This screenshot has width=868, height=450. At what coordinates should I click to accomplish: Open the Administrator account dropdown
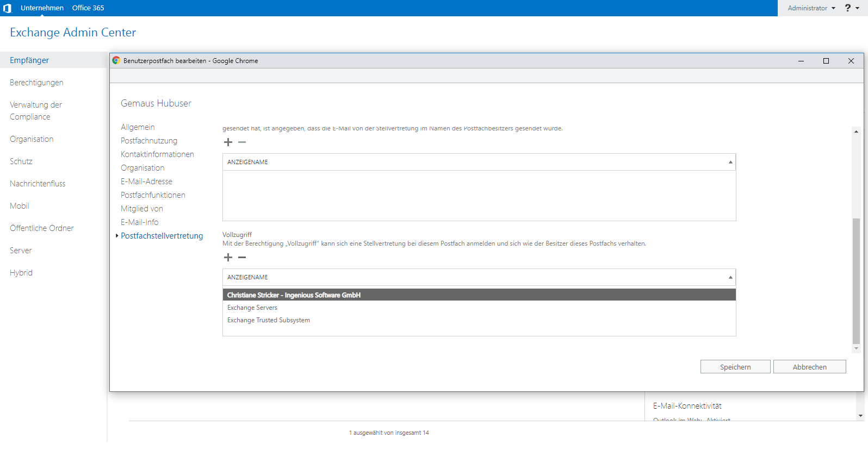pyautogui.click(x=811, y=8)
